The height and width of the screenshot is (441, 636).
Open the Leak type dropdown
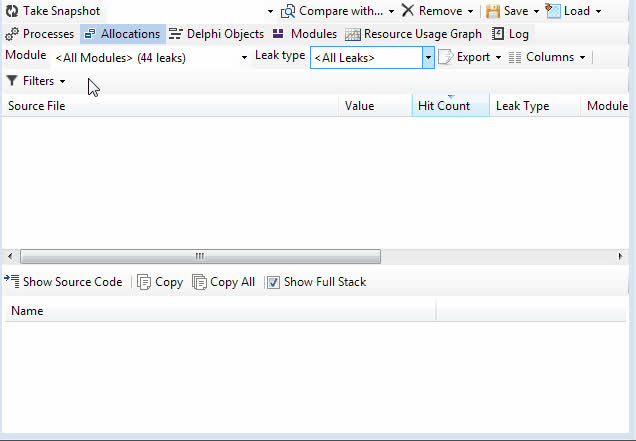(x=428, y=58)
